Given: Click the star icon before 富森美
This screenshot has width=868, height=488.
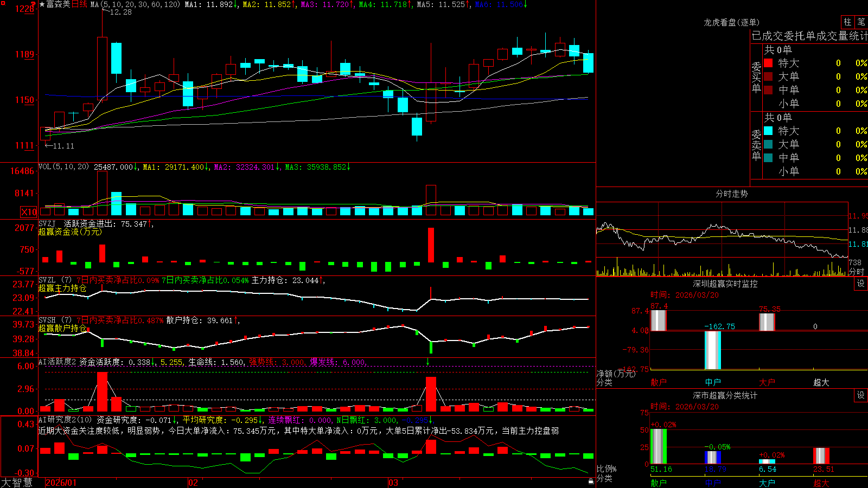Looking at the screenshot, I should tap(42, 4).
